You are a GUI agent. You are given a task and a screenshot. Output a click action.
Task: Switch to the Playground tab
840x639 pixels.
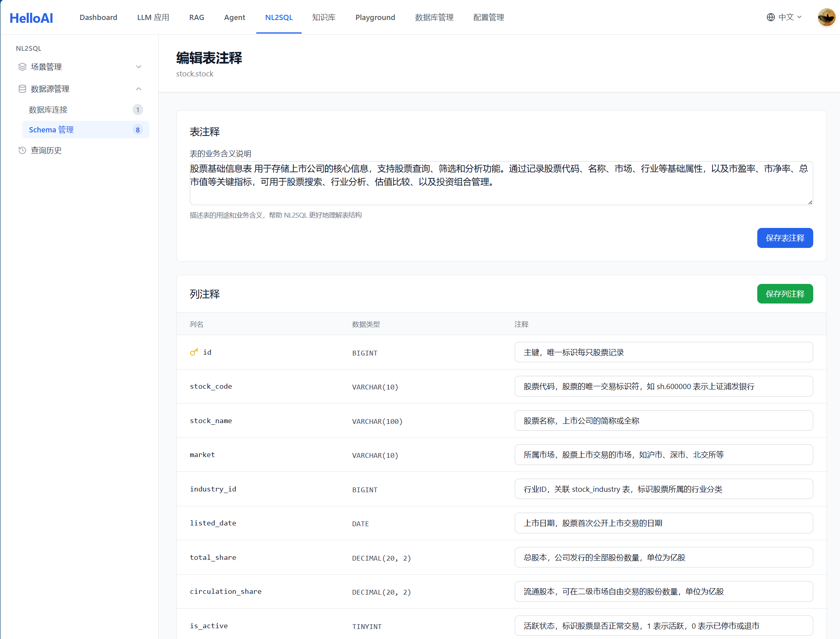tap(375, 18)
